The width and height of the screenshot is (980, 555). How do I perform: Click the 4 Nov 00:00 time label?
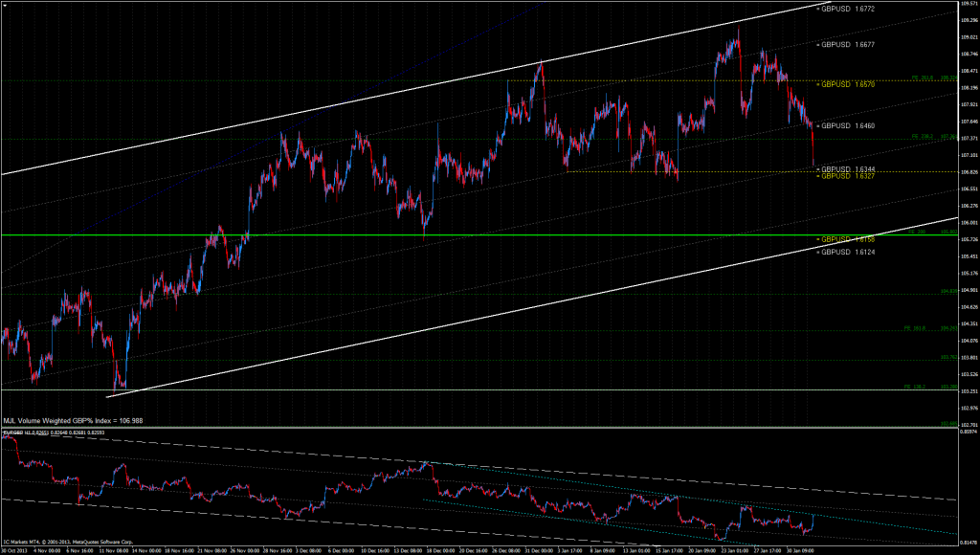(x=47, y=550)
